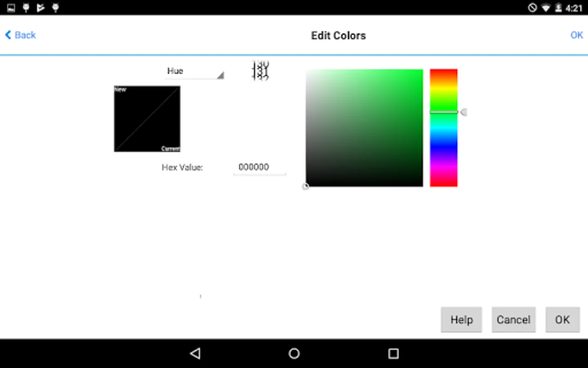Grab the hue slider arrow handle
588x368 pixels.
pyautogui.click(x=463, y=112)
